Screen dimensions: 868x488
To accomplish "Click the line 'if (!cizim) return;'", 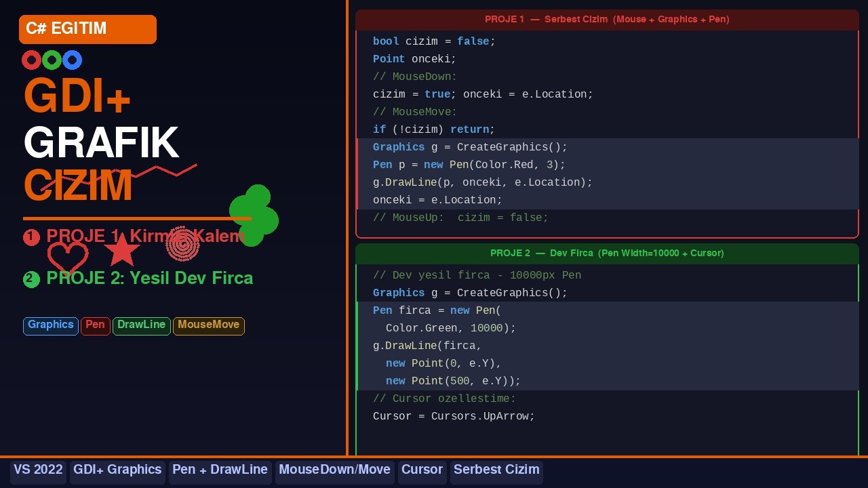I will pos(434,129).
